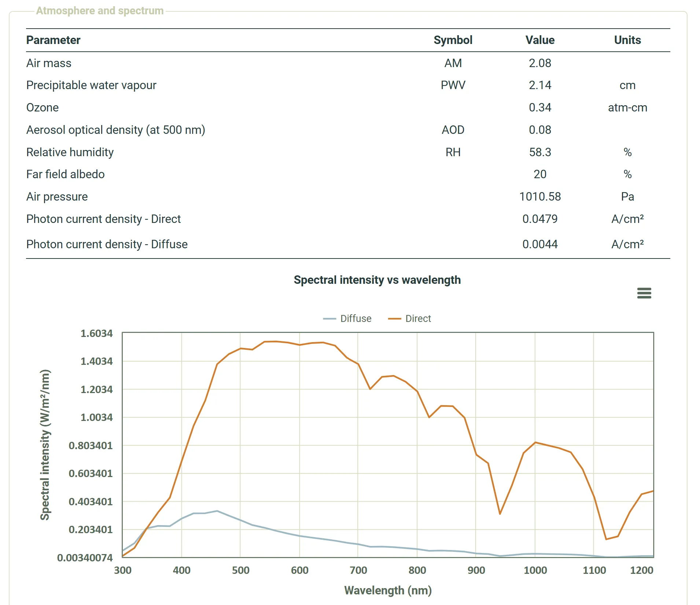Viewport: 700px width, 605px height.
Task: Toggle the Diffuse series in chart legend
Action: coord(355,318)
